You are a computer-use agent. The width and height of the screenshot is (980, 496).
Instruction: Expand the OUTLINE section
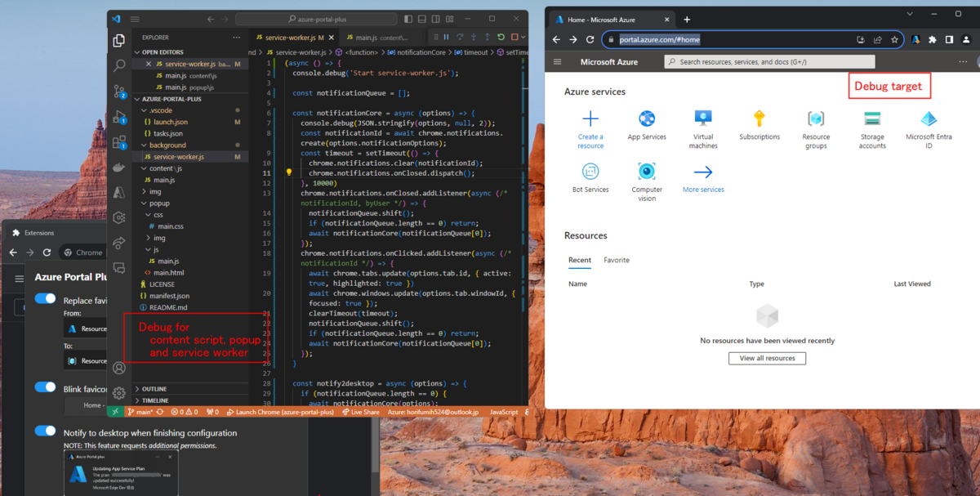189,389
